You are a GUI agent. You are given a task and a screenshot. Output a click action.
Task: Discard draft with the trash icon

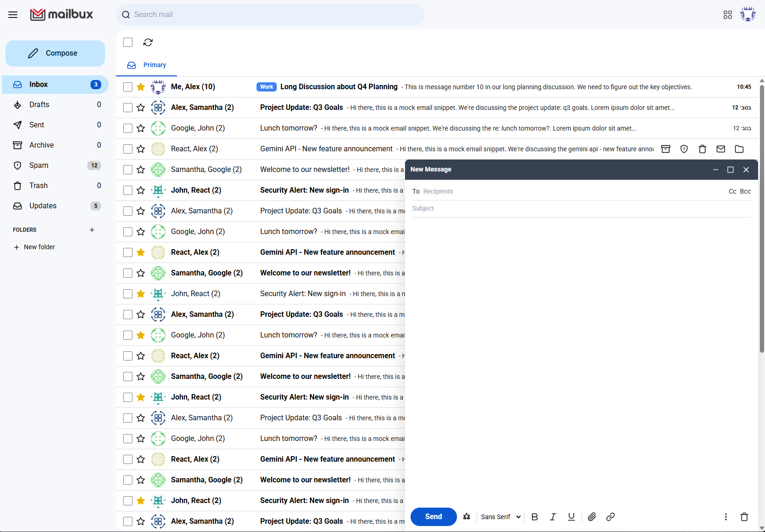[x=744, y=517]
